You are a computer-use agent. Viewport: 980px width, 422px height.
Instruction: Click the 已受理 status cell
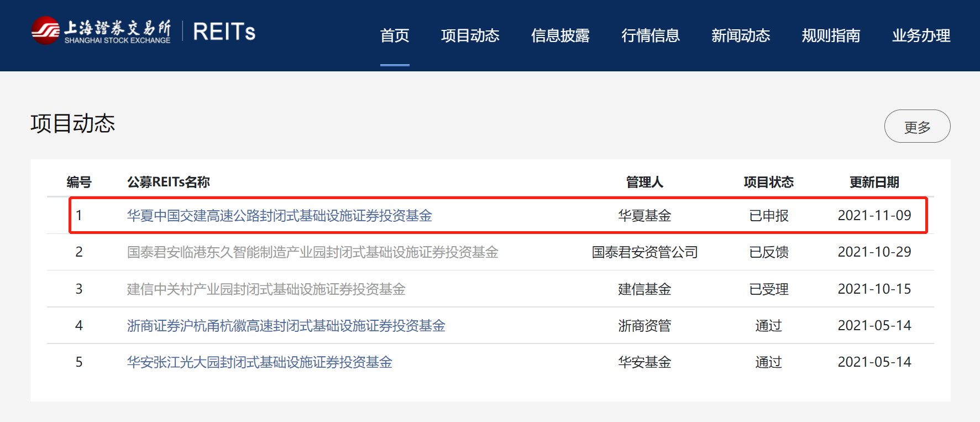pos(769,289)
